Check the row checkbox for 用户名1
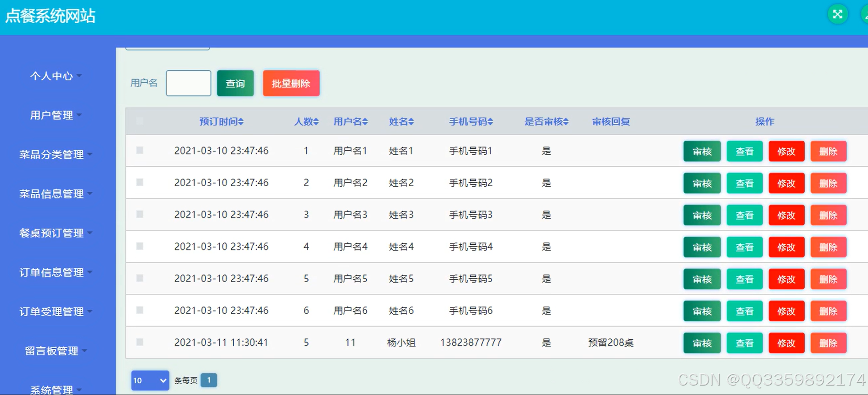Image resolution: width=868 pixels, height=395 pixels. click(x=140, y=150)
